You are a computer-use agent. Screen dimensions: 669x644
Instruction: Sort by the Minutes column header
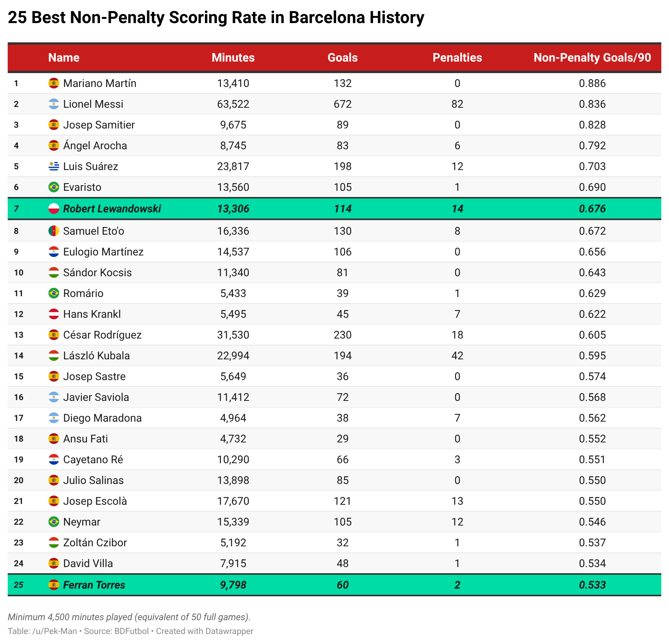point(233,57)
